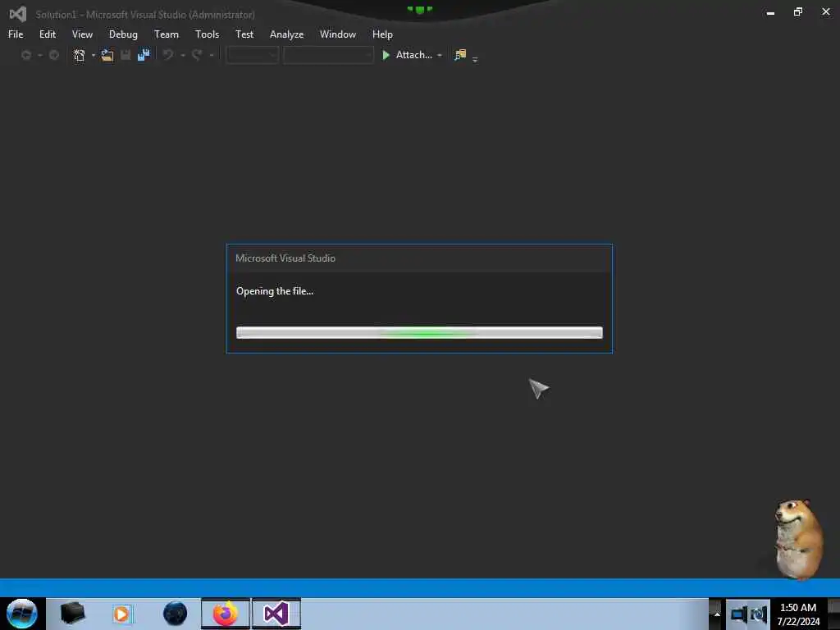840x630 pixels.
Task: Expand the New Project dropdown arrow
Action: point(94,55)
